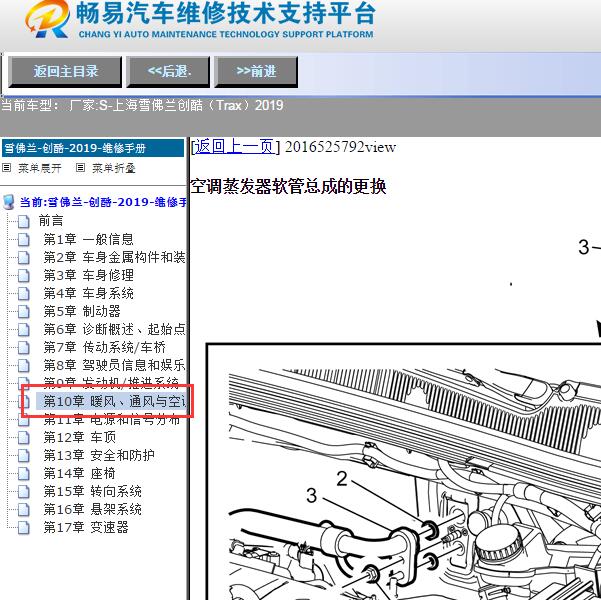The image size is (601, 600).
Task: Click the page icon beside 第12章
Action: tap(24, 438)
